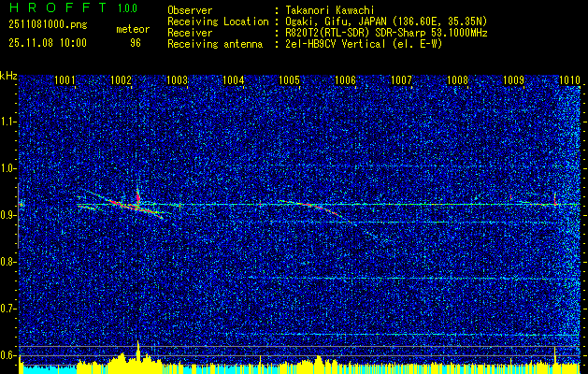Click the version number 1.0.0
The image size is (588, 374).
click(x=127, y=8)
